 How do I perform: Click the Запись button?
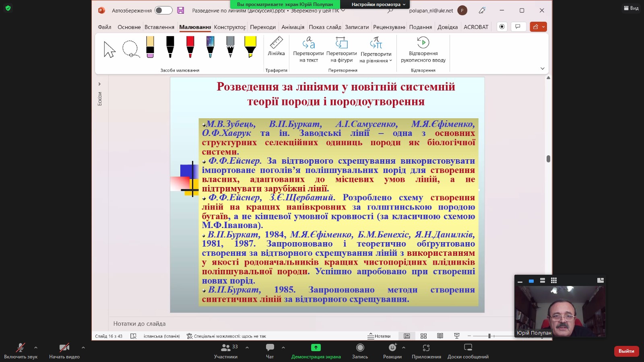(x=360, y=351)
